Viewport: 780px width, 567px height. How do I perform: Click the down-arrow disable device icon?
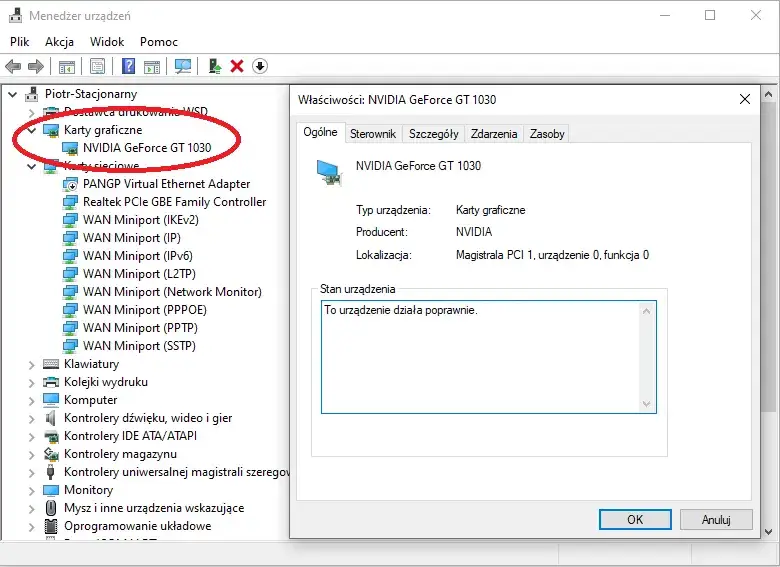tap(260, 66)
